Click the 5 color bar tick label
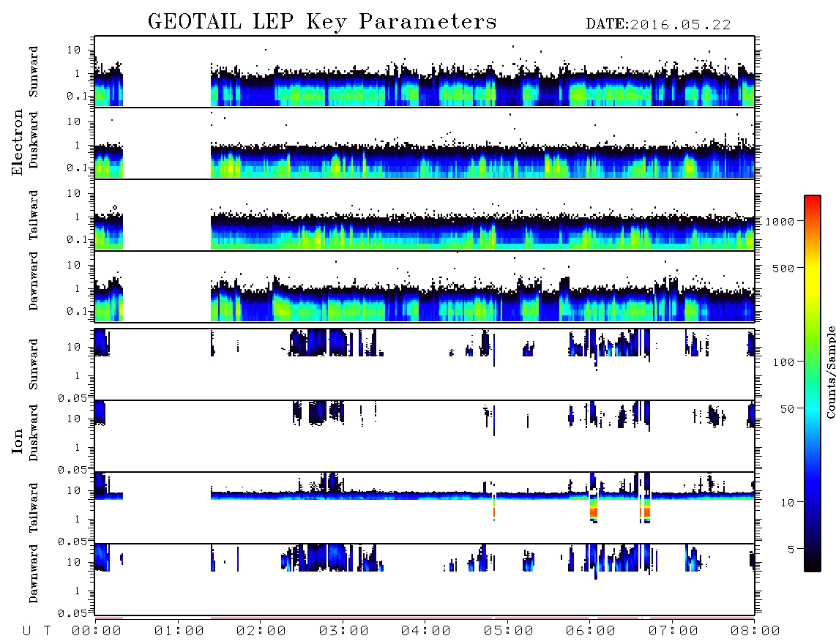 [791, 550]
